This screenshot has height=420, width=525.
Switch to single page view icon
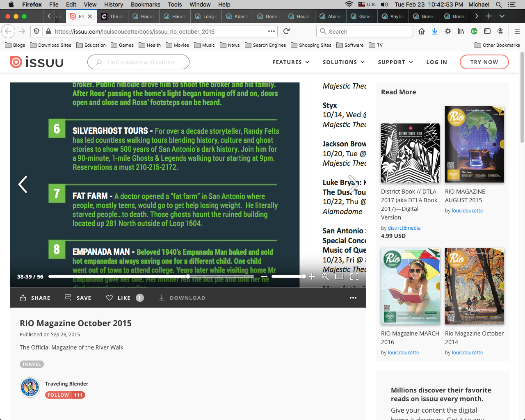[x=339, y=276]
